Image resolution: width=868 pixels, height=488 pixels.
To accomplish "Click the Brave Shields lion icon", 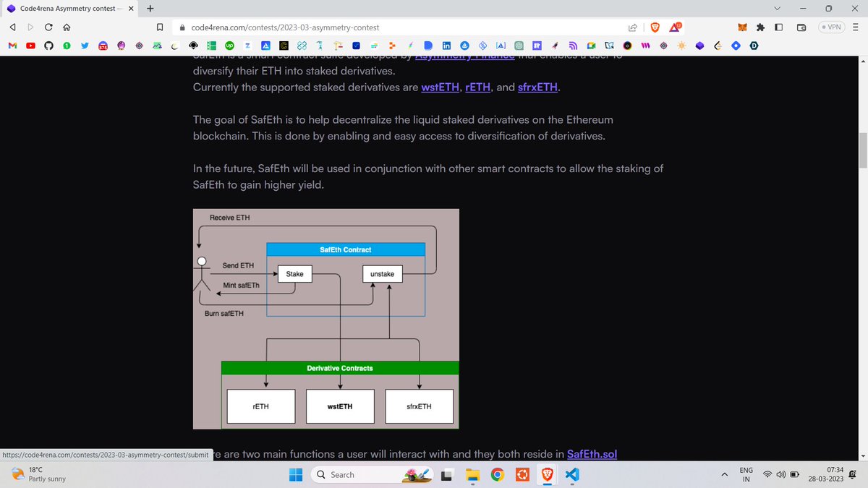I will click(655, 27).
